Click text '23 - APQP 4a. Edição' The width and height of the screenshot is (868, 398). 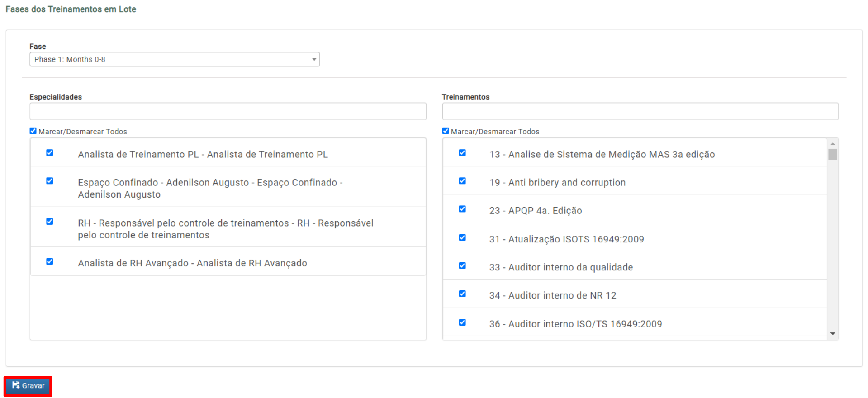click(536, 211)
